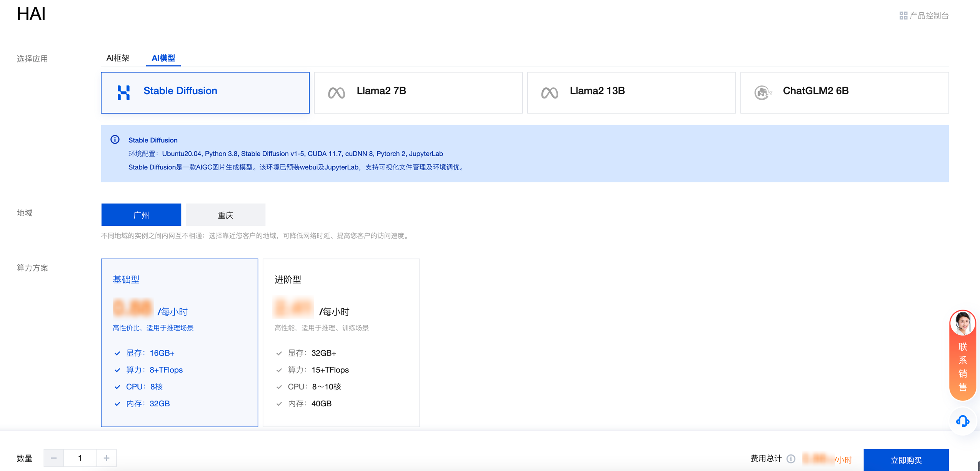Click the 算力：15+TFlops checkmark icon
980x471 pixels.
point(279,370)
